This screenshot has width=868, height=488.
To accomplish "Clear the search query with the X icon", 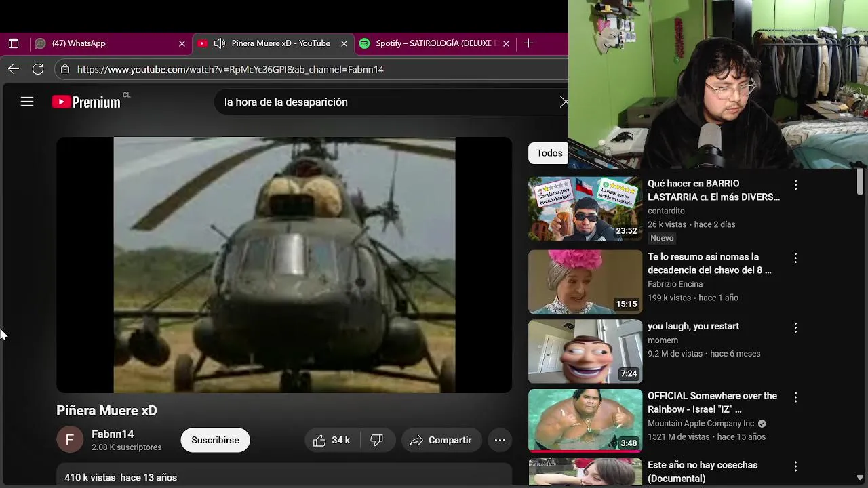I will click(x=564, y=102).
